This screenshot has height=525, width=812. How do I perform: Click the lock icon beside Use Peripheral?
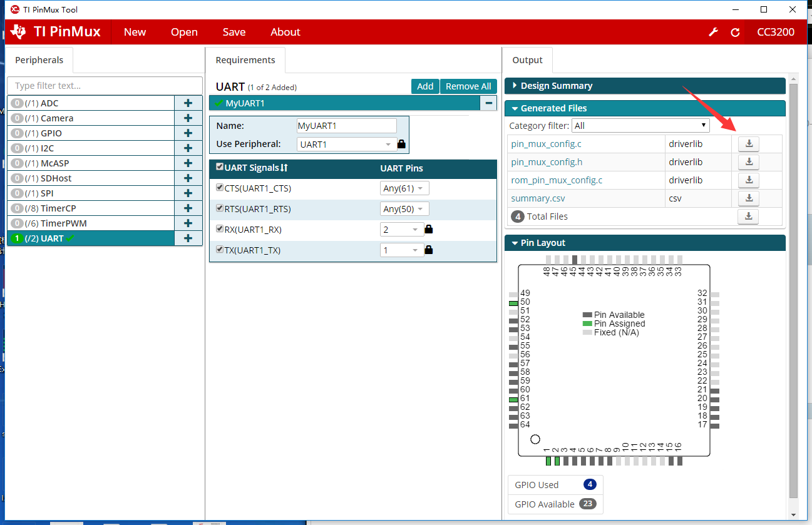[x=401, y=144]
